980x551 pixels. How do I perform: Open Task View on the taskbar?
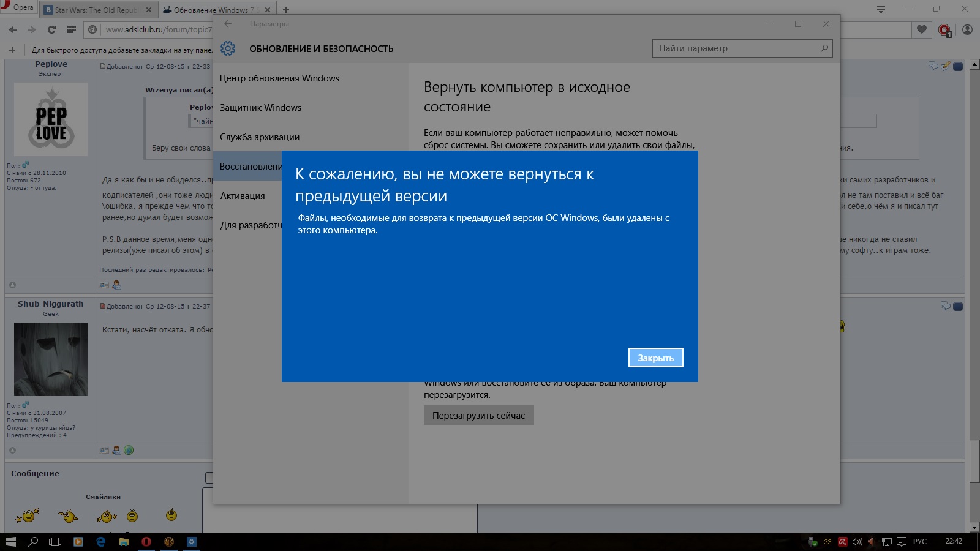pos(55,542)
